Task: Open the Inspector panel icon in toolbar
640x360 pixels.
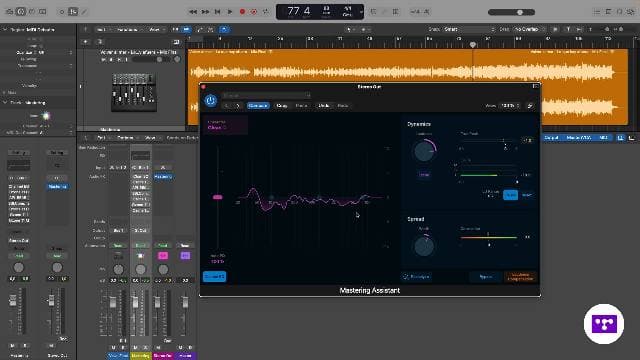Action: pos(20,12)
